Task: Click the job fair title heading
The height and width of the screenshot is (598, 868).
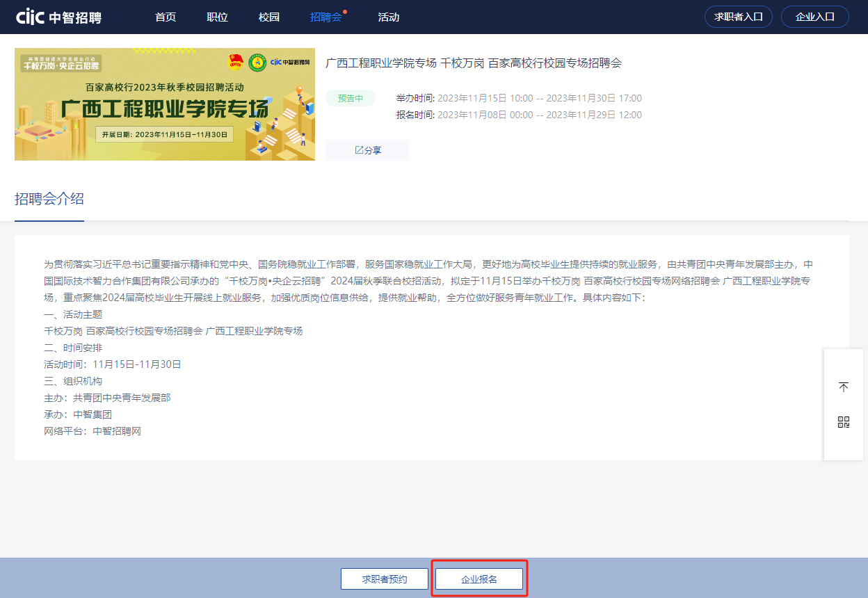Action: pyautogui.click(x=473, y=63)
